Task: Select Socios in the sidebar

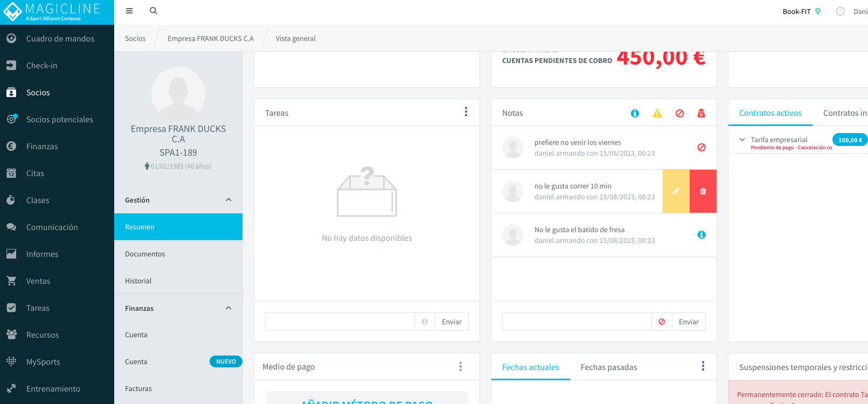Action: [x=57, y=93]
